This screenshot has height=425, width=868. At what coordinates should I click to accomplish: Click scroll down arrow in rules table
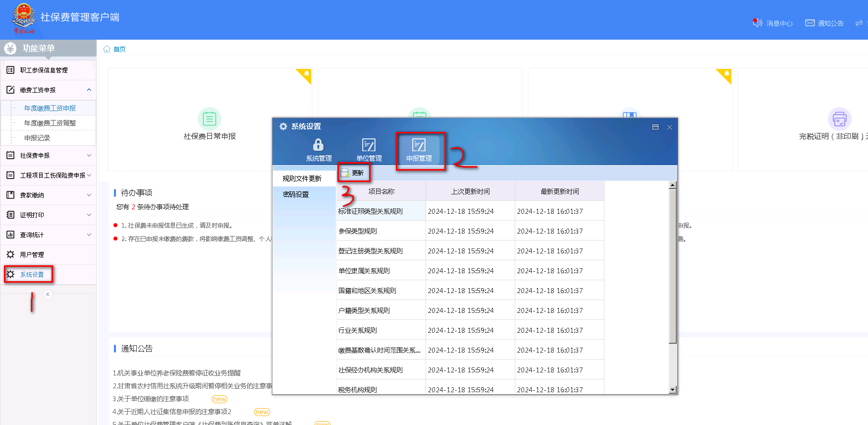point(672,390)
